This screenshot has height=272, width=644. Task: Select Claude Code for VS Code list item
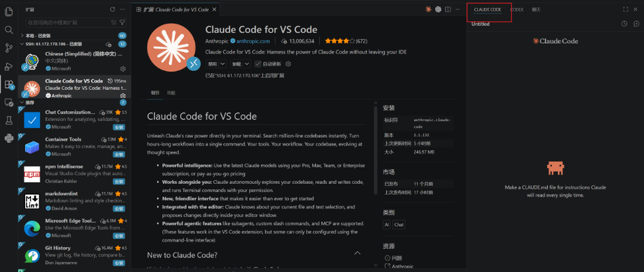coord(75,87)
